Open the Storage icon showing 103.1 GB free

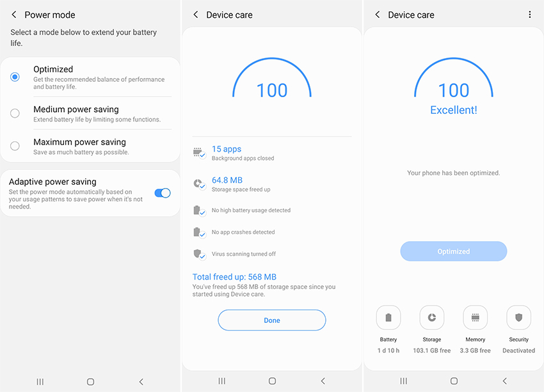click(432, 318)
